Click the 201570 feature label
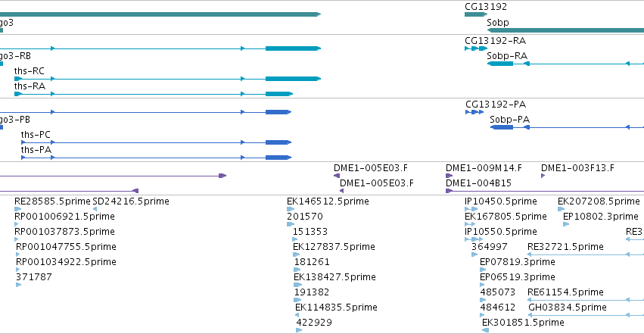Screen dimensions: 644x334 point(305,217)
